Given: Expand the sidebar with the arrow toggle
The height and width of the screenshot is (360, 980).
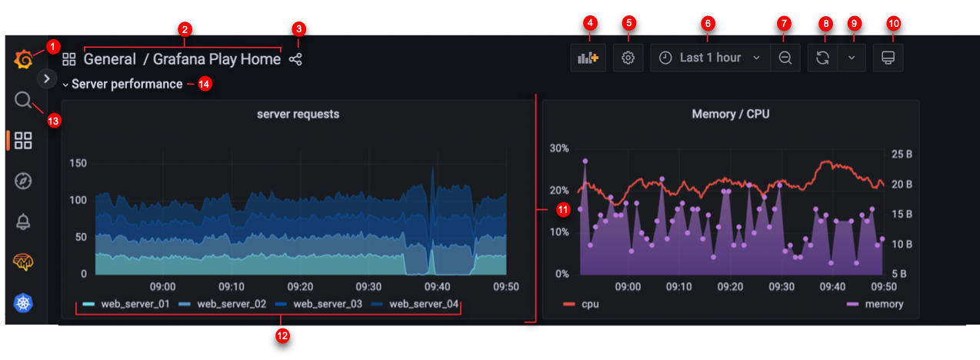Looking at the screenshot, I should pos(46,78).
